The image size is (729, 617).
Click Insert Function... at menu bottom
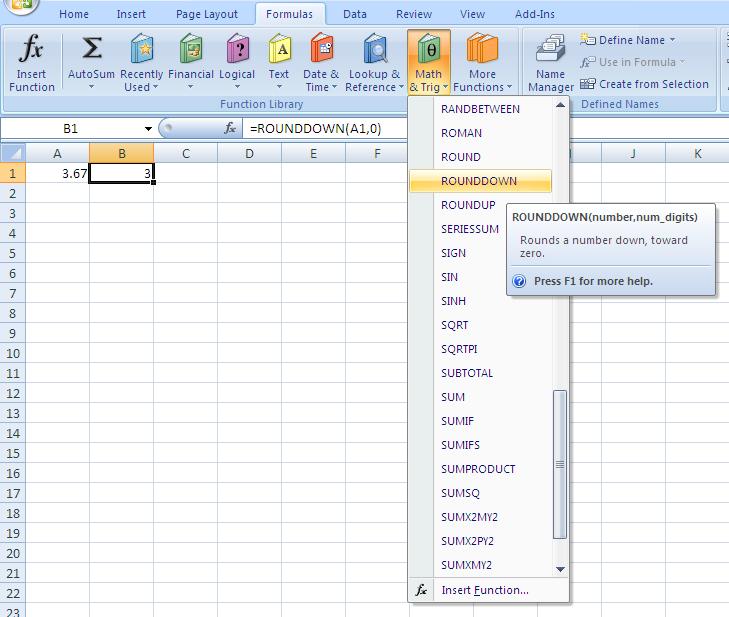point(488,590)
